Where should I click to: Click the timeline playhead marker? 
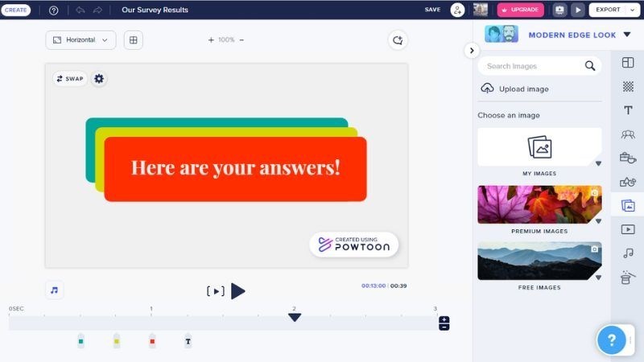[x=295, y=317]
